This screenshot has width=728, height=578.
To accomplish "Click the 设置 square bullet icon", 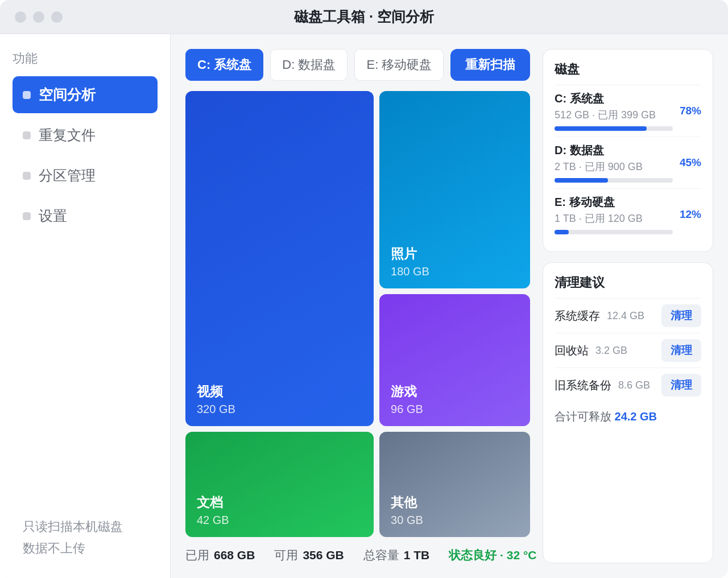I will (27, 216).
